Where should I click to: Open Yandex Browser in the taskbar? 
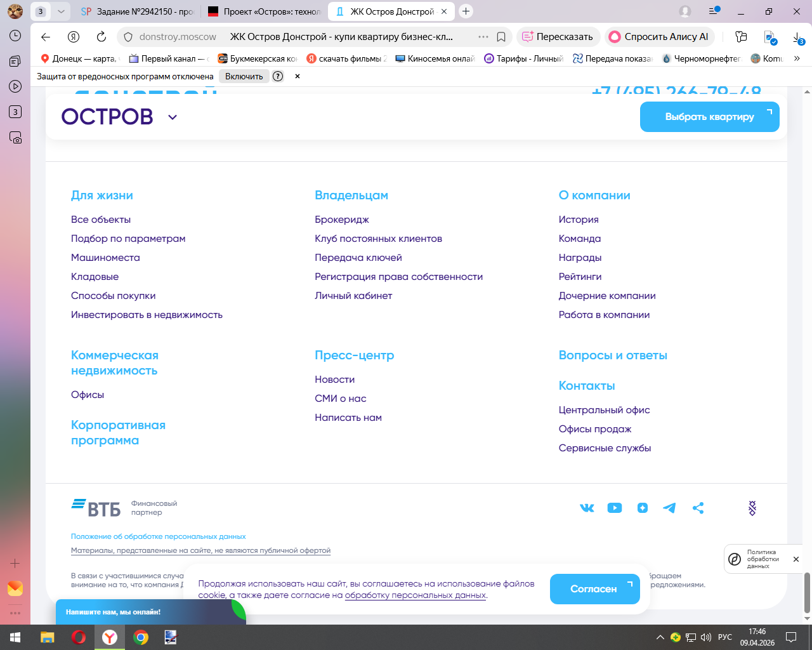click(x=110, y=637)
